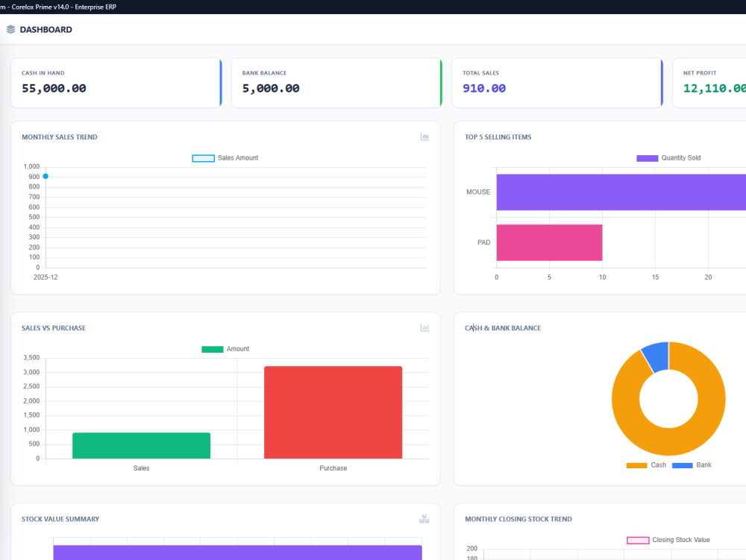Click the 5,000.00 bank balance value

tap(271, 89)
